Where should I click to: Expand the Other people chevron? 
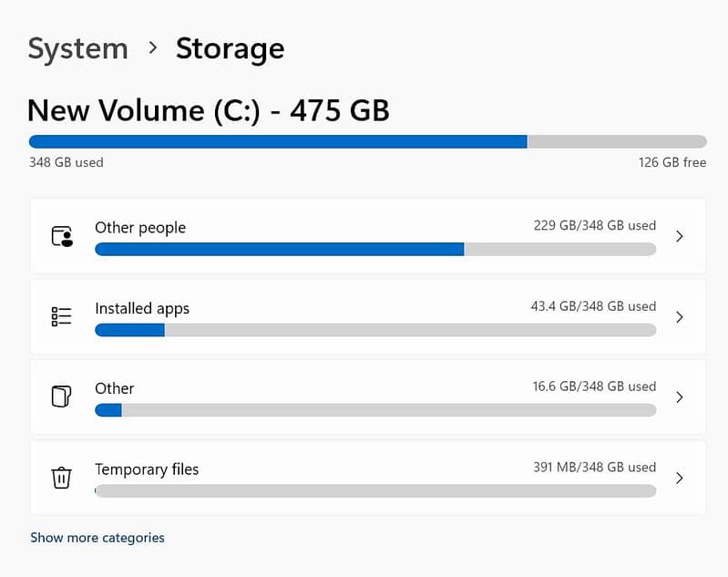click(680, 236)
